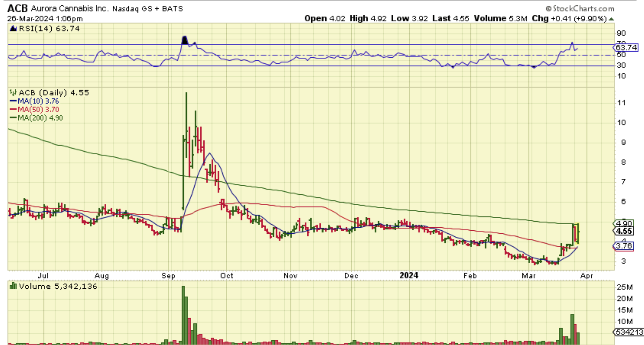Click the Feb month label on the time axis
The height and width of the screenshot is (345, 644).
(470, 275)
